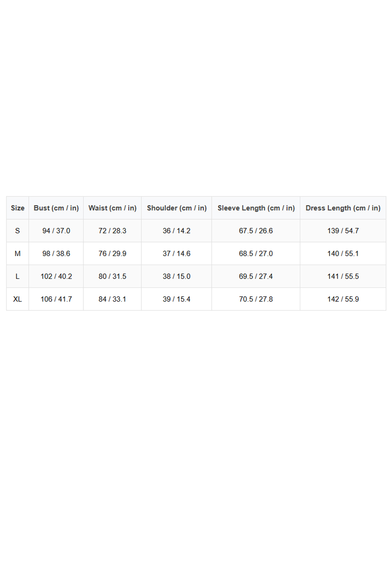Click the Bust (cm / in) header
Screen dimensions: 392x588
tap(56, 208)
